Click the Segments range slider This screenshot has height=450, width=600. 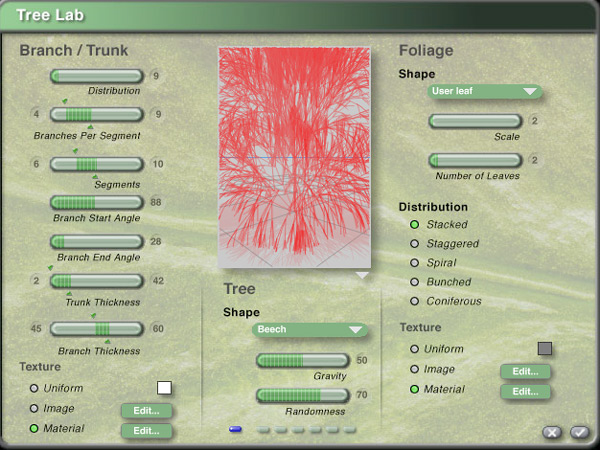[x=97, y=164]
